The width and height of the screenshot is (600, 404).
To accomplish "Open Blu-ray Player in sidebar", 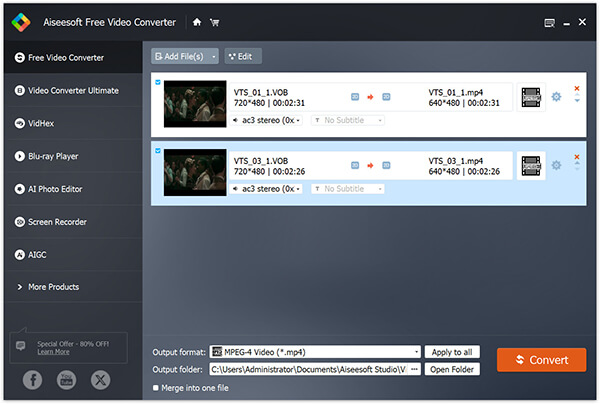I will coord(73,156).
